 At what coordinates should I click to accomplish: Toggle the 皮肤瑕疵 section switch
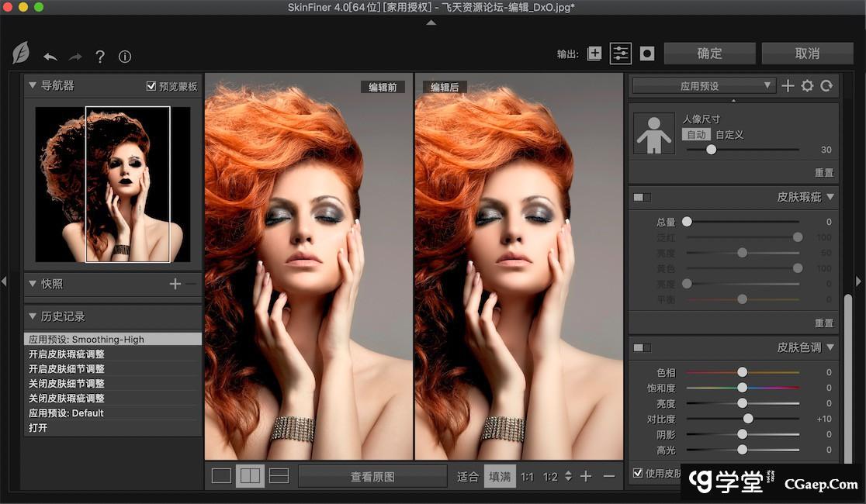tap(642, 198)
